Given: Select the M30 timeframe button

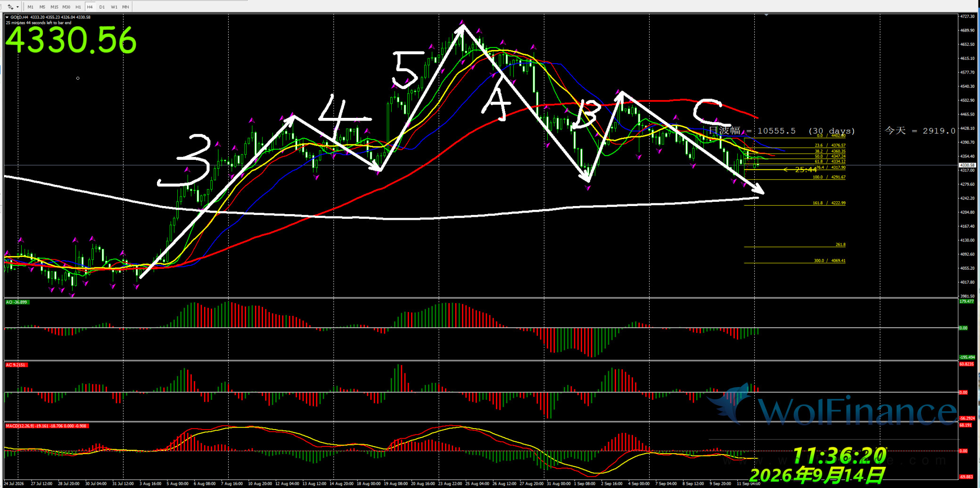Looking at the screenshot, I should [66, 7].
